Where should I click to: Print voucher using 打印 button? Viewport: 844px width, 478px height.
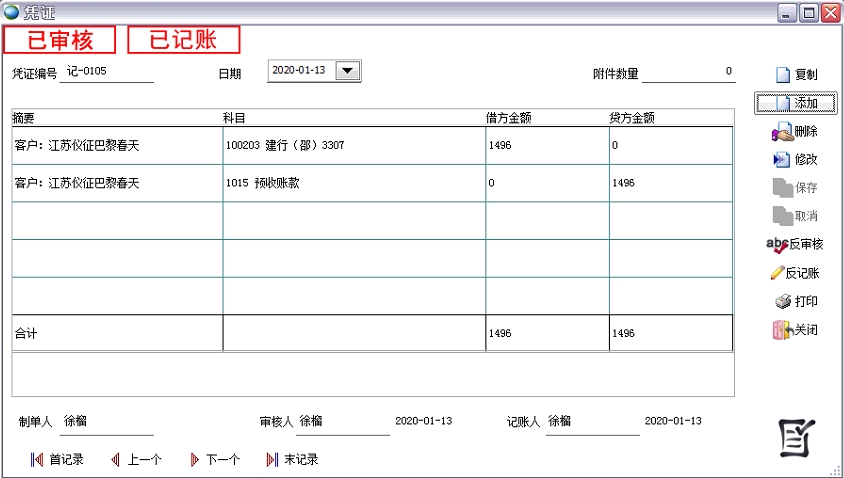pos(795,301)
